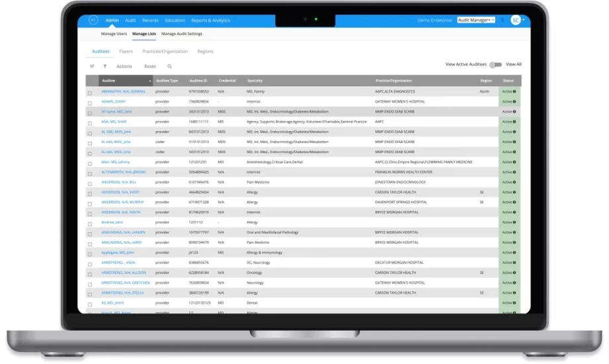Click the status info icon for ANDERSON, N/A, BILL
The width and height of the screenshot is (609, 364).
click(x=514, y=182)
